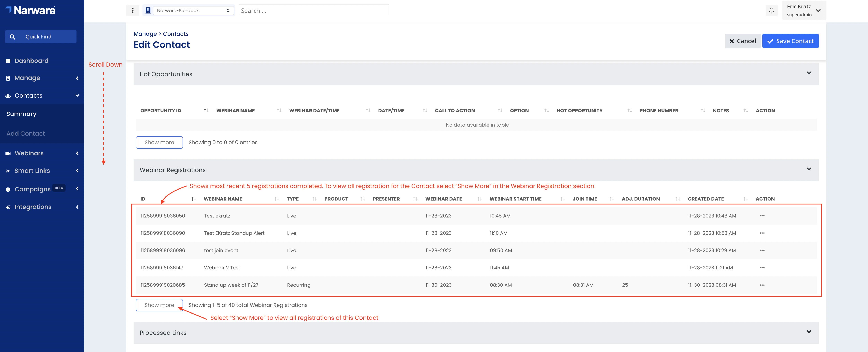Click Contacts breadcrumb link

176,34
